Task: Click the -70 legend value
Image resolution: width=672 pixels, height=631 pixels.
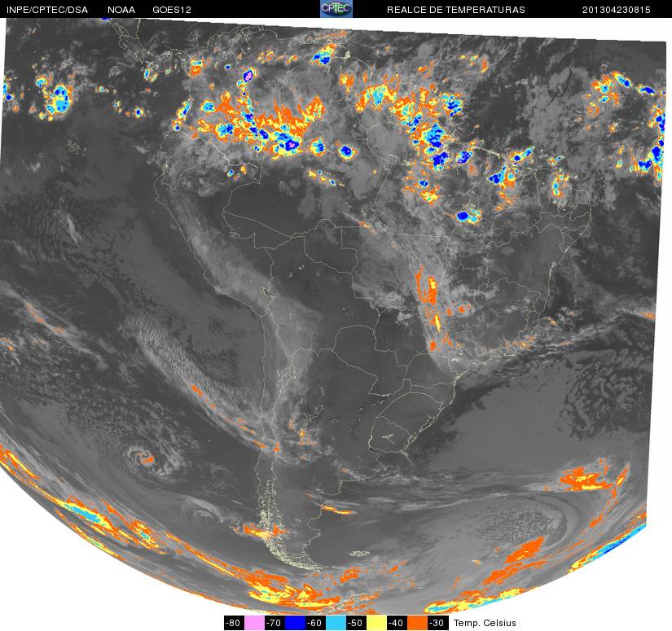Action: 275,623
